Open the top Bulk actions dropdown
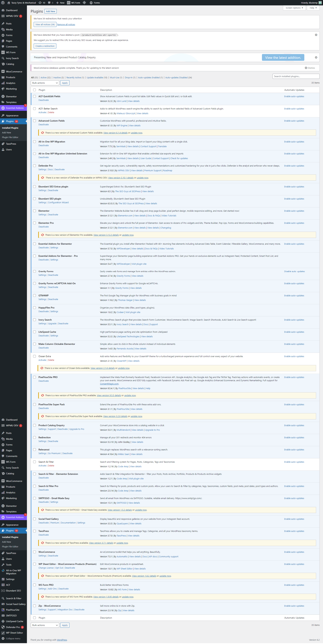Viewport: 323px width, 644px height. [x=45, y=83]
